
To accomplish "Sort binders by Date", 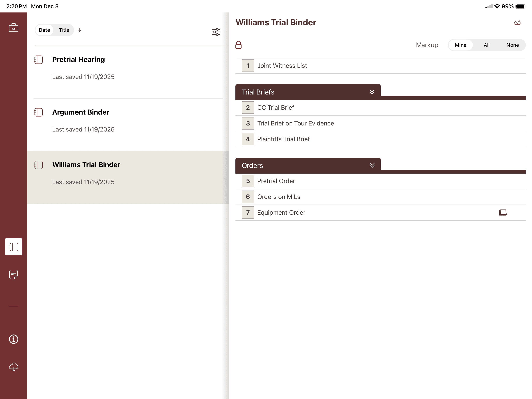I will [44, 30].
